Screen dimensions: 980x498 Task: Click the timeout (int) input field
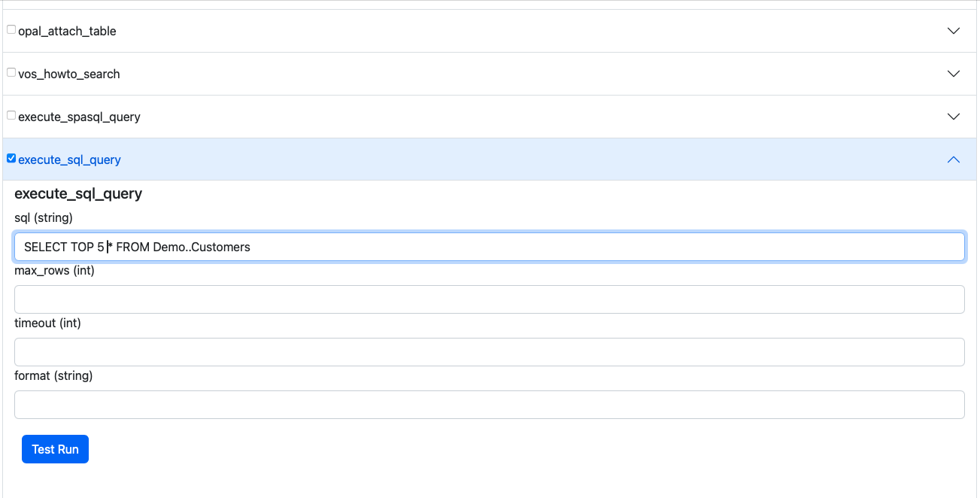pos(490,352)
